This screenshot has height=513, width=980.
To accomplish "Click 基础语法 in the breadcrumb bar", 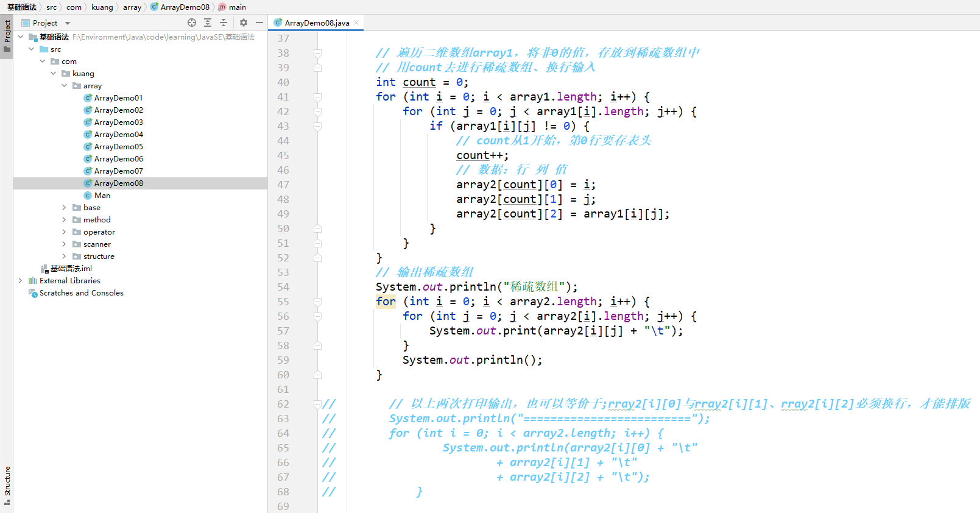I will click(x=22, y=7).
